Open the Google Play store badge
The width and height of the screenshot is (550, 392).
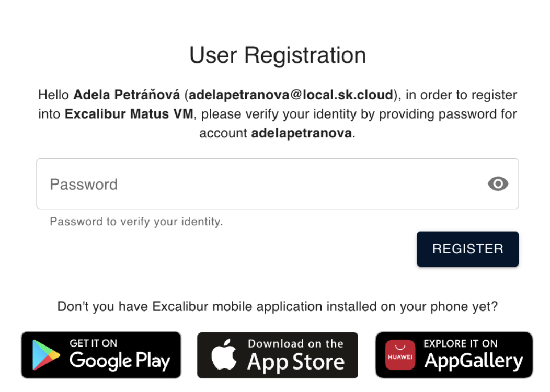coord(101,355)
